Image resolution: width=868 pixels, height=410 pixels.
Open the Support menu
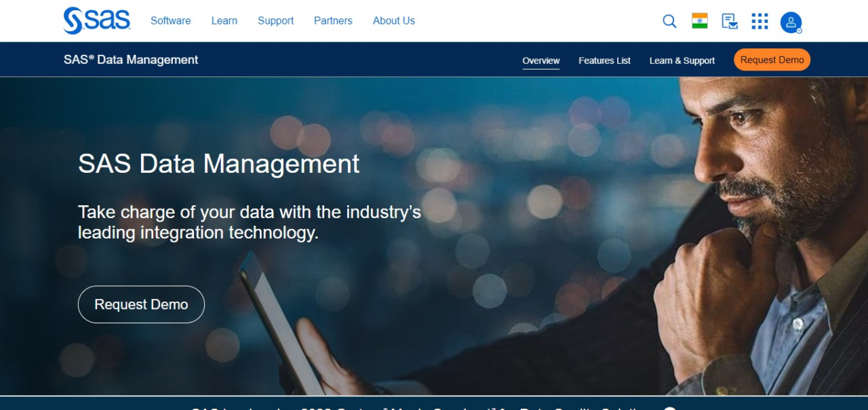[276, 21]
